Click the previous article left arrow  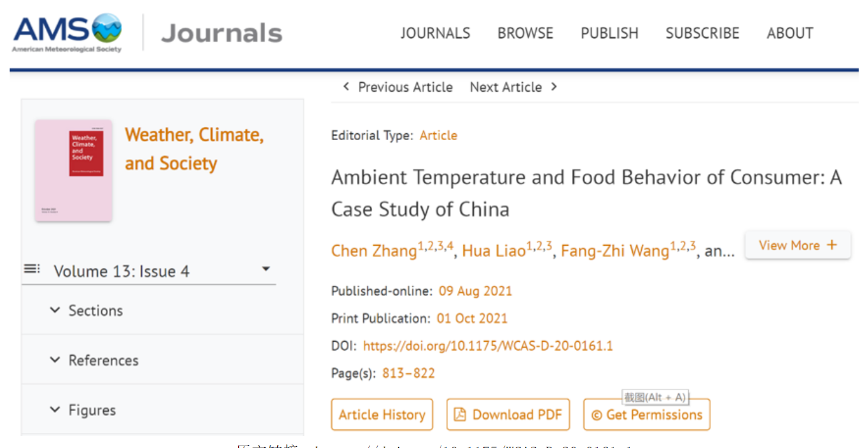pos(346,87)
